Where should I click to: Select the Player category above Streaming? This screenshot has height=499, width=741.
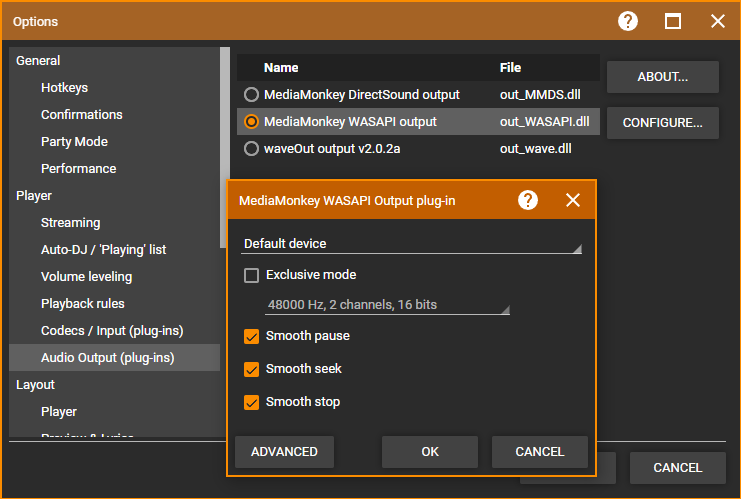tap(34, 196)
